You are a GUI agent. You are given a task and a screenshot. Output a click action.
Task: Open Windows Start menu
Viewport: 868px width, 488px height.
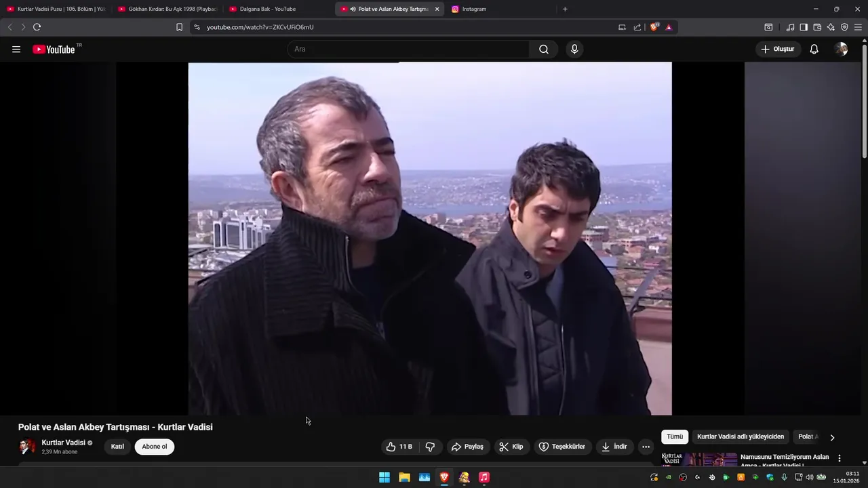(384, 477)
